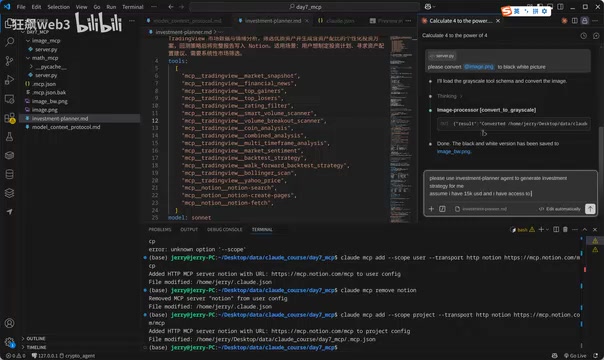
Task: Click the bash terminal label
Action: point(522,229)
